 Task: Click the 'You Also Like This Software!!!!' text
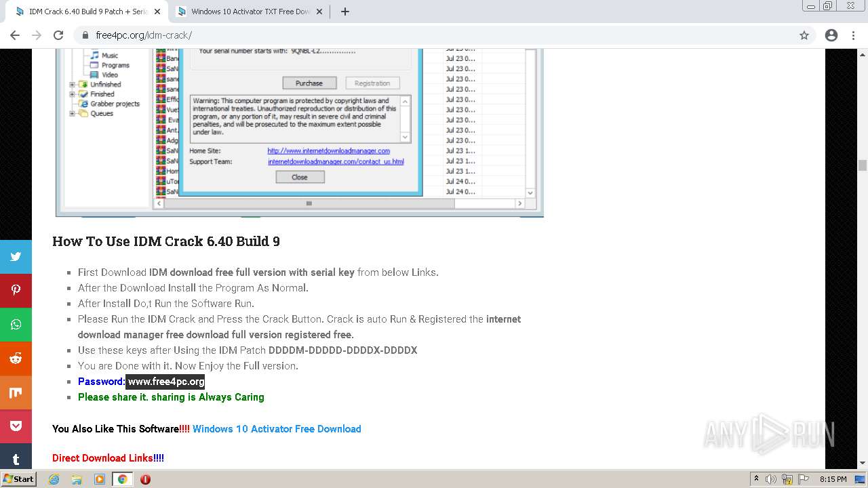[121, 429]
